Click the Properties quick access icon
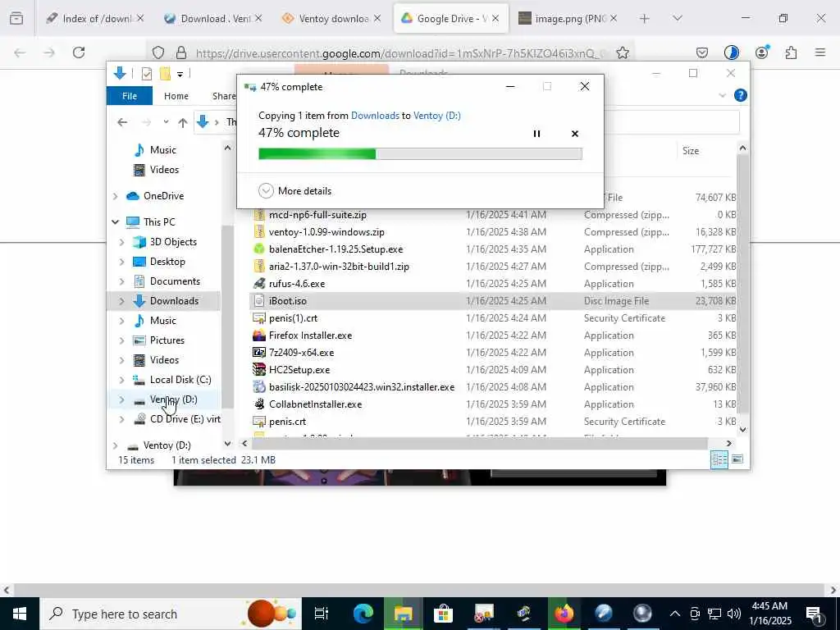The height and width of the screenshot is (630, 840). click(x=146, y=74)
